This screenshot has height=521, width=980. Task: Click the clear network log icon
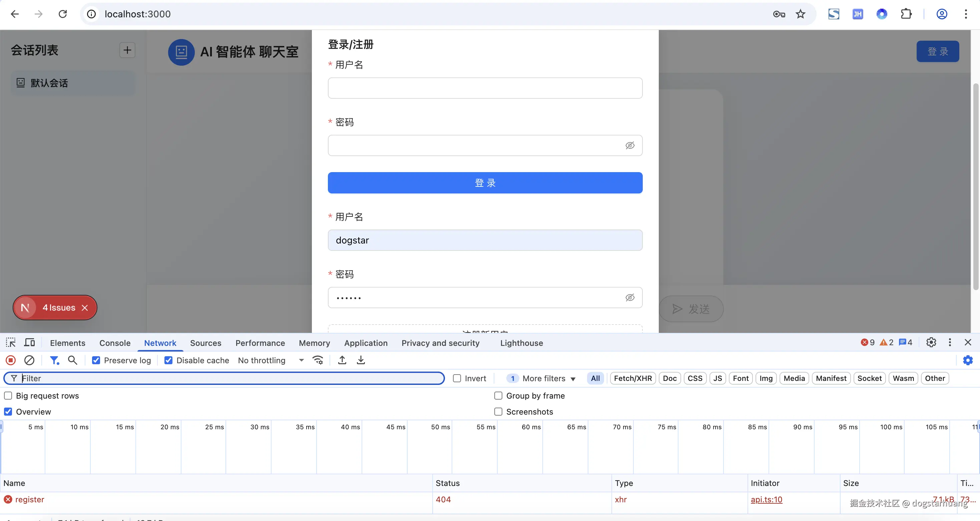pyautogui.click(x=29, y=360)
